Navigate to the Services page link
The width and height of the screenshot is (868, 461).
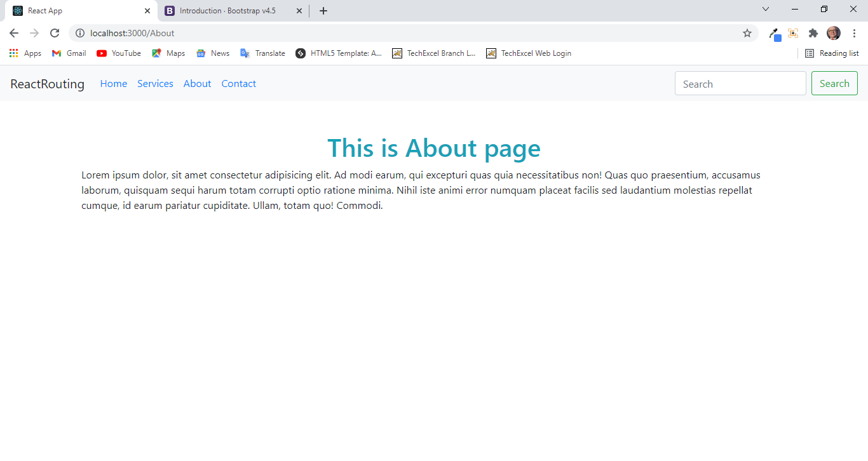tap(155, 83)
